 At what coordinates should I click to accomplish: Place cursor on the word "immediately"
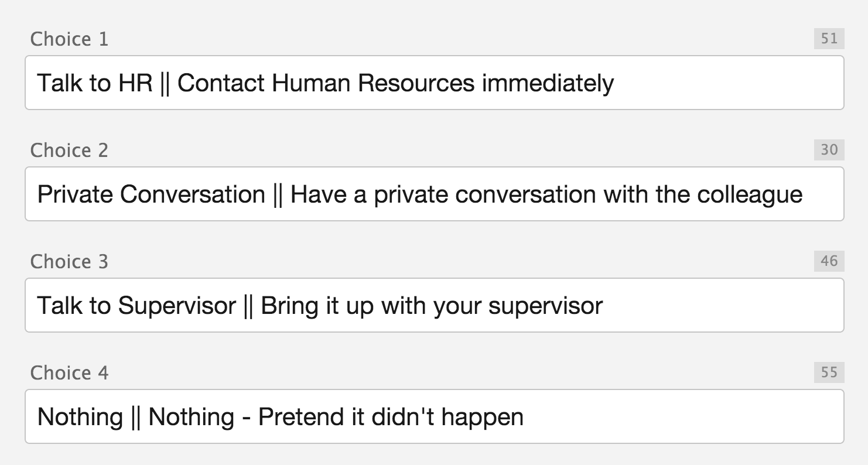click(548, 83)
